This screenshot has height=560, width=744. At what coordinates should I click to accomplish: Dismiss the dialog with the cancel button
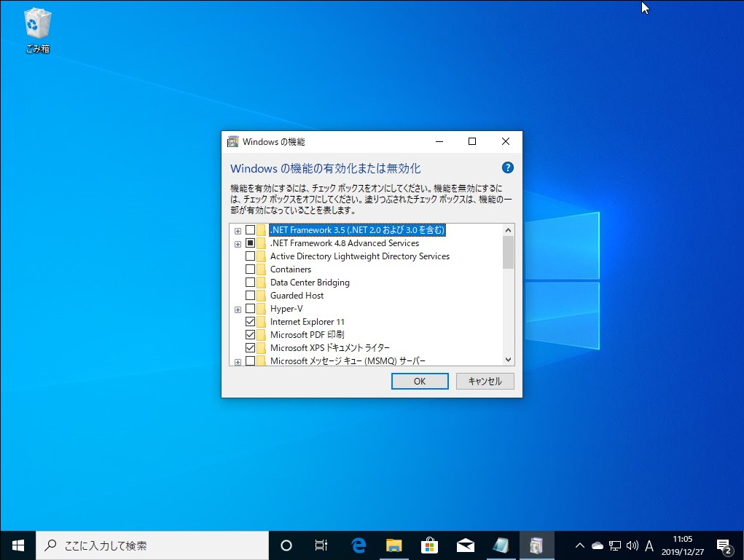(x=484, y=380)
